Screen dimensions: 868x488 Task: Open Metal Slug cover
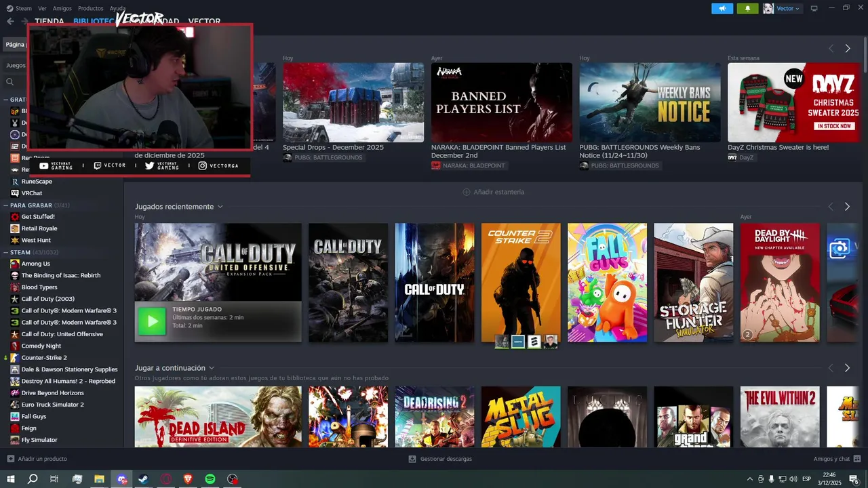tap(521, 417)
